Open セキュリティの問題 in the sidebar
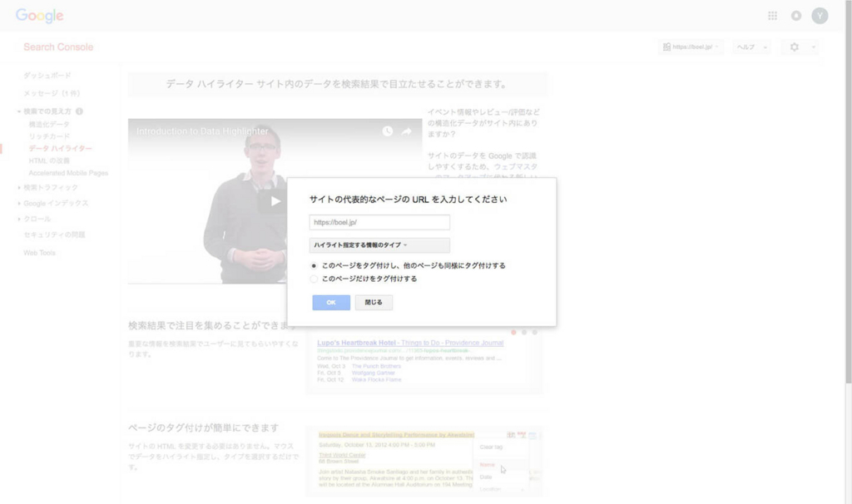This screenshot has height=504, width=852. click(54, 235)
